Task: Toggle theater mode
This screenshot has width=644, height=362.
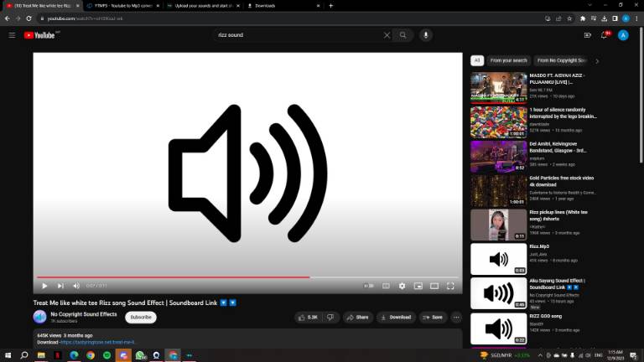Action: point(434,286)
